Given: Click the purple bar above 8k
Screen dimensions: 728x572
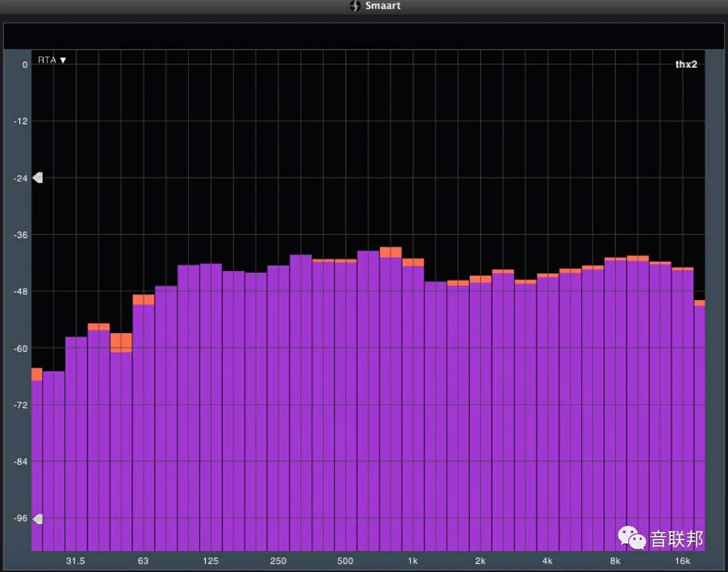Looking at the screenshot, I should pos(615,398).
